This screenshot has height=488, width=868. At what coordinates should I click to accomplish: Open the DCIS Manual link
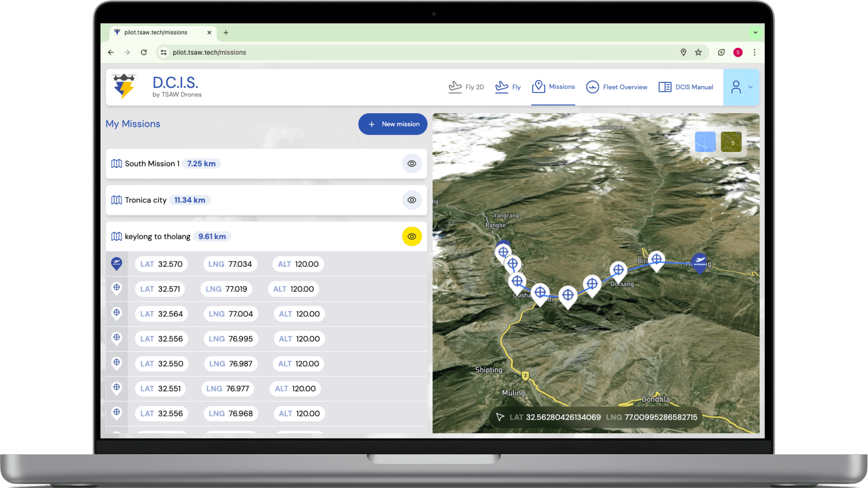(686, 87)
